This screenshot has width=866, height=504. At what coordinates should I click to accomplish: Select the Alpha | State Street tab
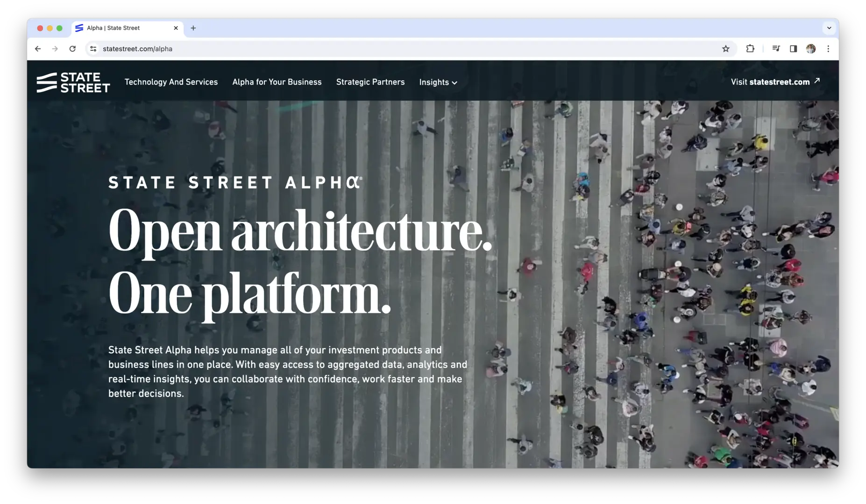[x=127, y=28]
